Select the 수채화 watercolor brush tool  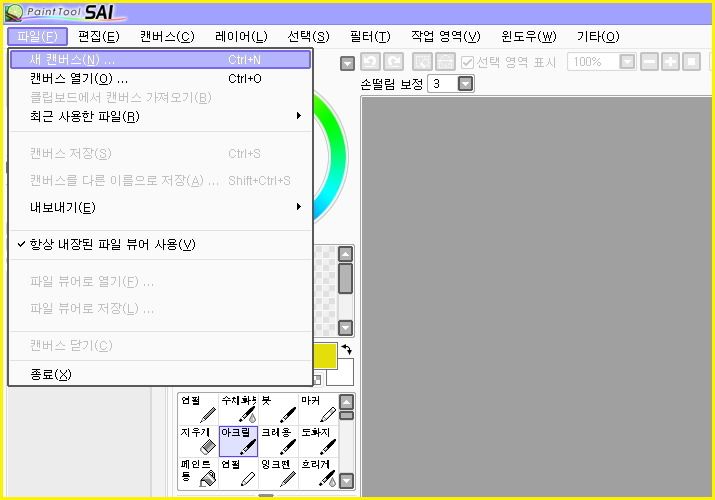[238, 409]
